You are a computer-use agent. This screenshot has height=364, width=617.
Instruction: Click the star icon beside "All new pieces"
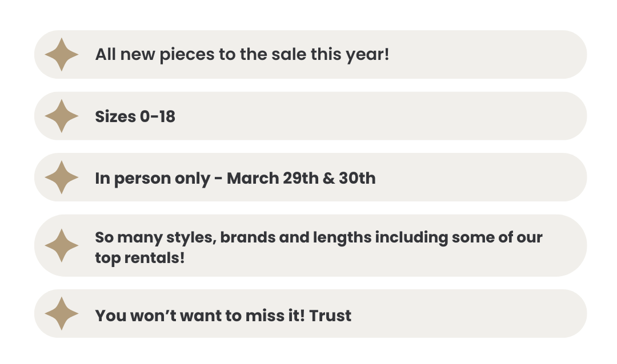(x=61, y=55)
